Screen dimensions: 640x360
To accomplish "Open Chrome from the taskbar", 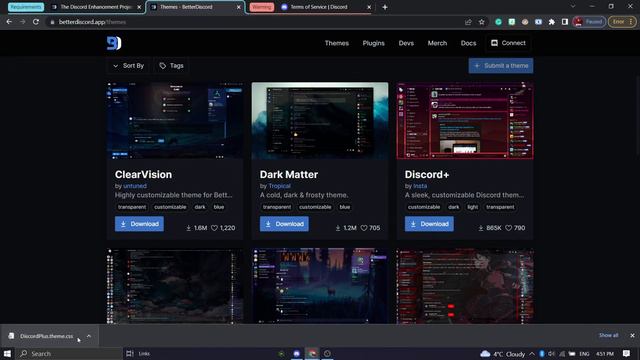I will (x=312, y=353).
